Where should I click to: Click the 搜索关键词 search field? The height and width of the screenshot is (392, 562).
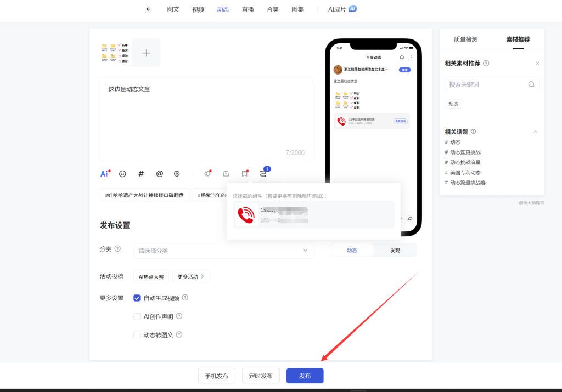click(486, 84)
